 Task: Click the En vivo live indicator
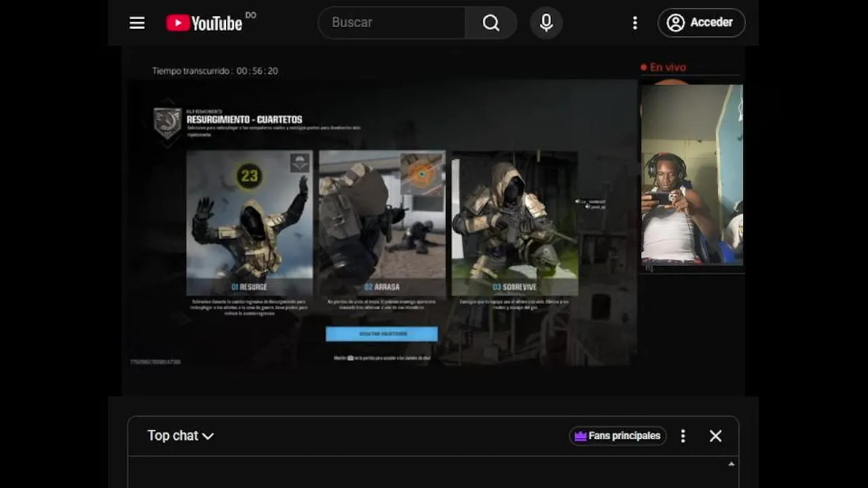[663, 67]
